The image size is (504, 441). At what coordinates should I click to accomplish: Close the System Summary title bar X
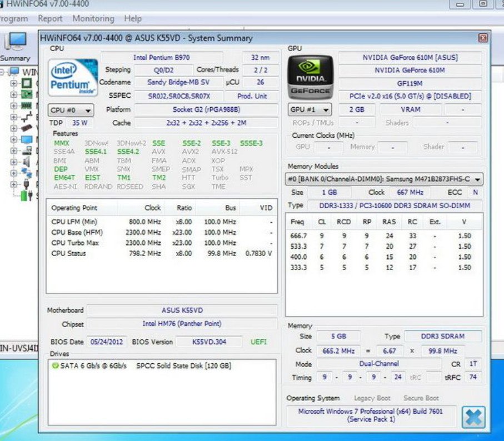483,38
